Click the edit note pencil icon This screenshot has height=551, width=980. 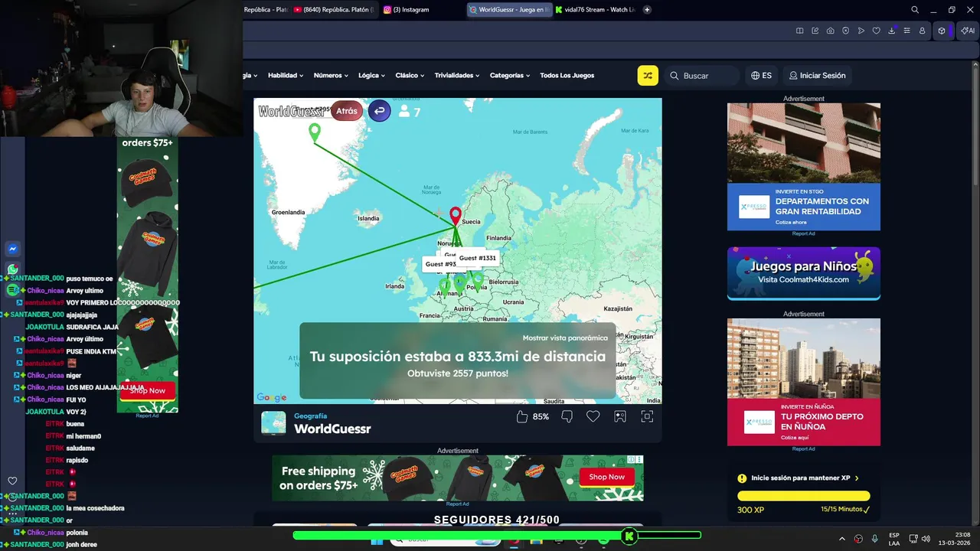click(815, 31)
